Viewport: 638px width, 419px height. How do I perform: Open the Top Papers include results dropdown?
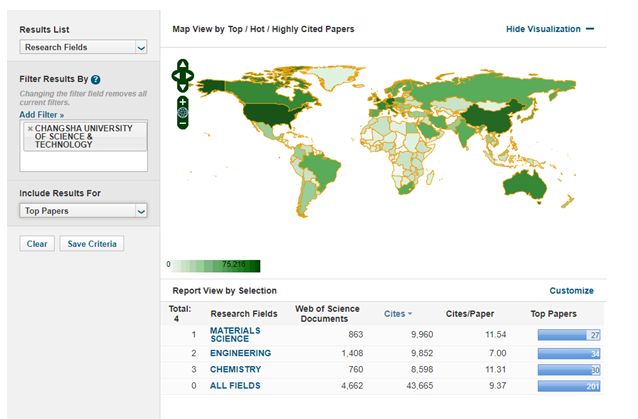coord(83,211)
